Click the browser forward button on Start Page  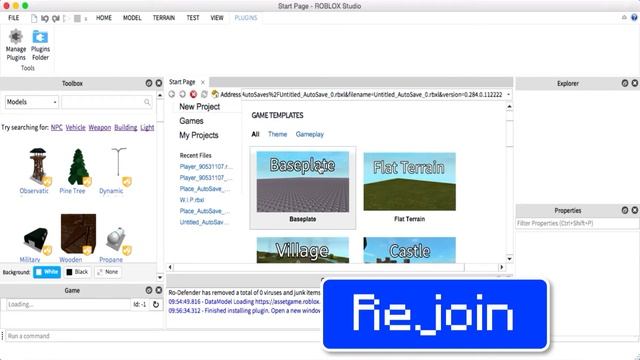point(182,94)
